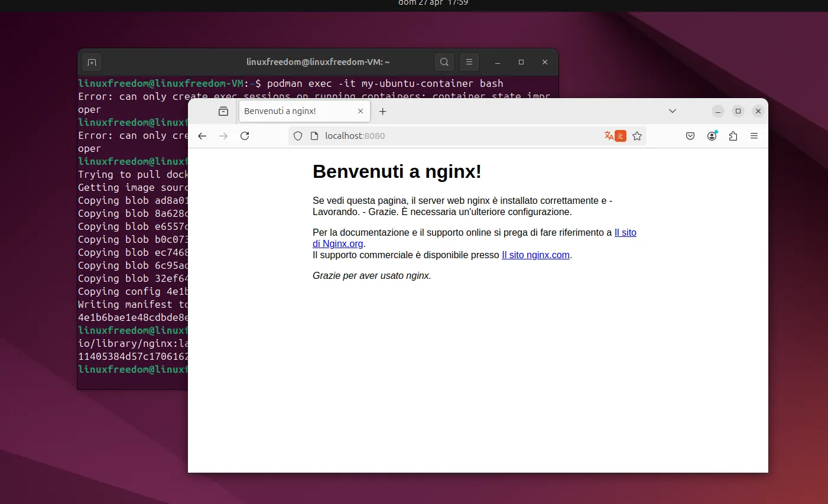Open the list-all-tabs chevron
Image resolution: width=828 pixels, height=504 pixels.
coord(672,110)
